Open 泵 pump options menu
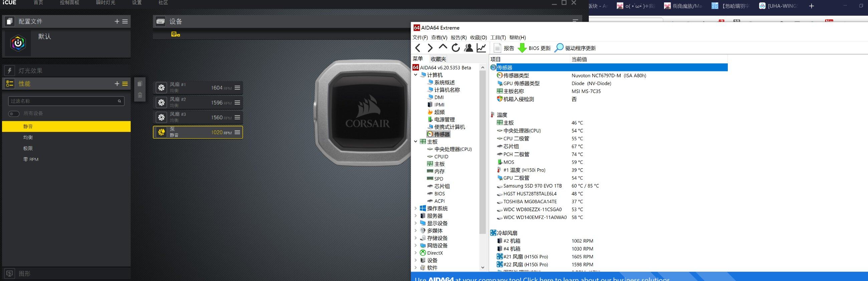 tap(238, 132)
